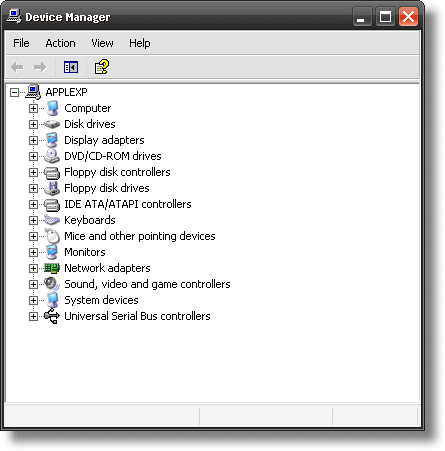Select the Floppy disk drives entry
This screenshot has width=445, height=451.
click(x=107, y=188)
